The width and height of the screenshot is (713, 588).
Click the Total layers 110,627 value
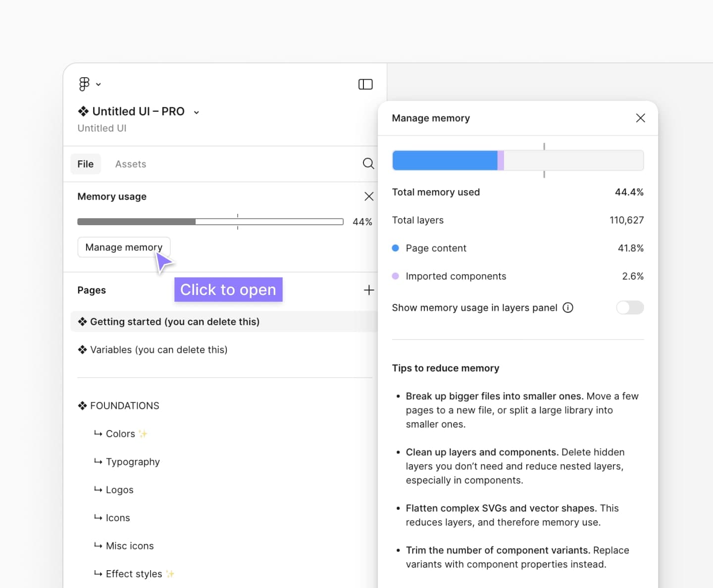[x=626, y=220]
